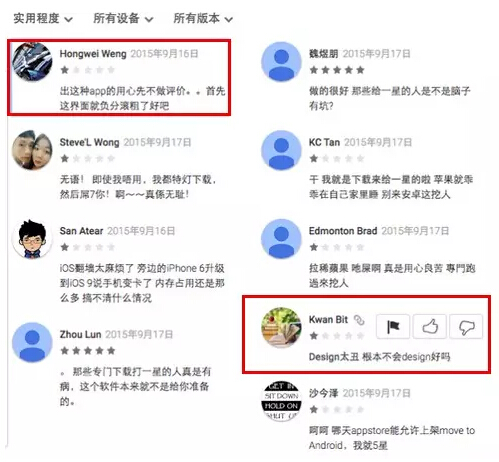Open Steve'L Wong's couple photo avatar

32,150
